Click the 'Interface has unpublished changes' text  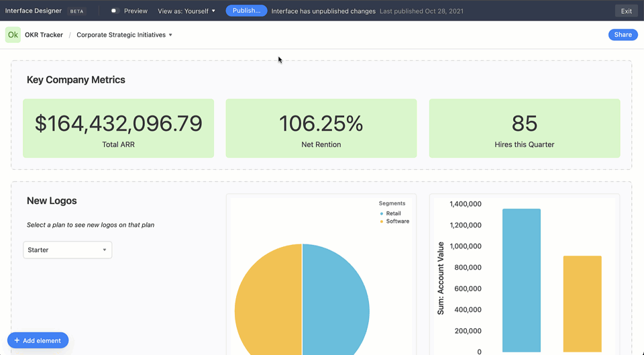click(323, 11)
